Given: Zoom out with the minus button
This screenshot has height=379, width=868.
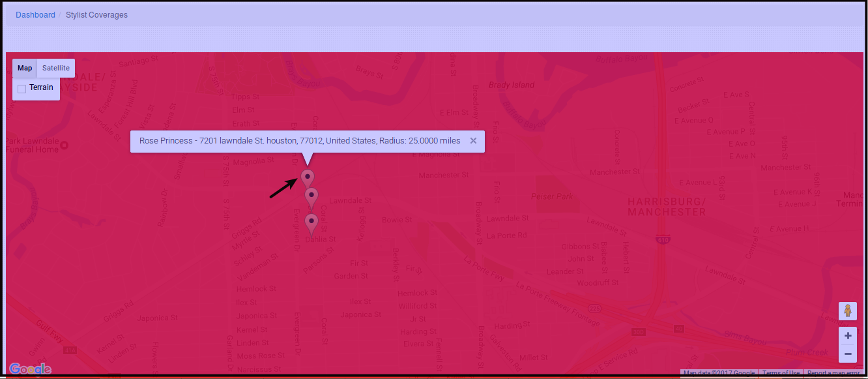Looking at the screenshot, I should (x=848, y=354).
